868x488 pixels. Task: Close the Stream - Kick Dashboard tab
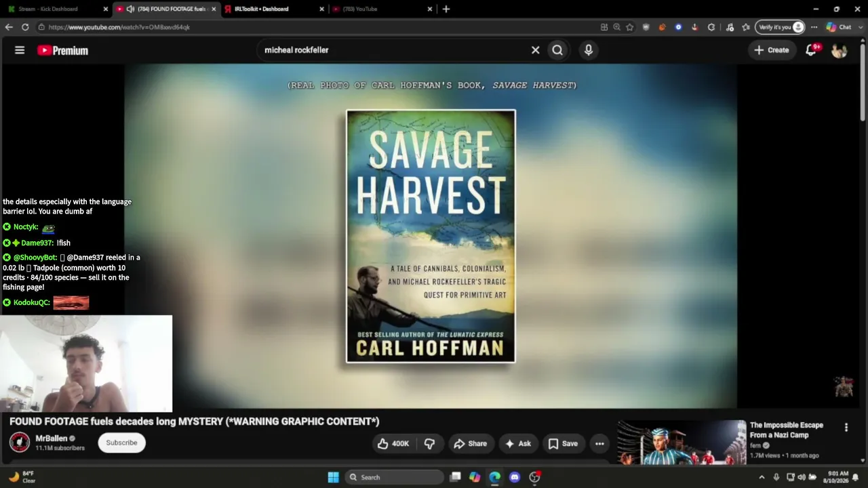click(x=106, y=9)
